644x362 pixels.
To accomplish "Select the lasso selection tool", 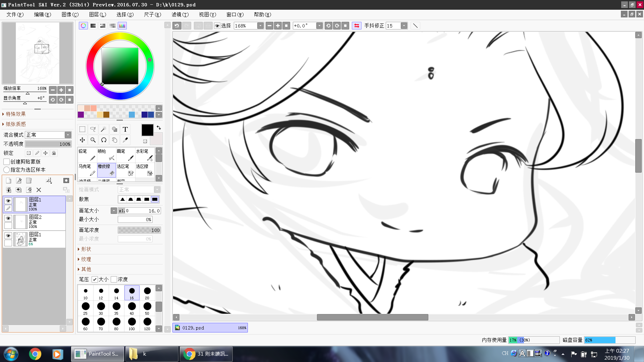I will [x=93, y=129].
